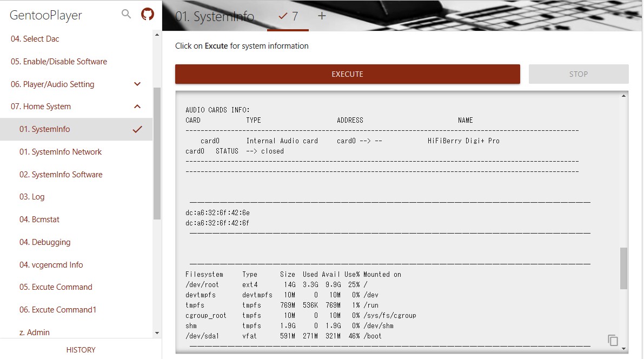This screenshot has height=359, width=644.
Task: Click the sidebar scrollbar thumb
Action: coord(157,154)
